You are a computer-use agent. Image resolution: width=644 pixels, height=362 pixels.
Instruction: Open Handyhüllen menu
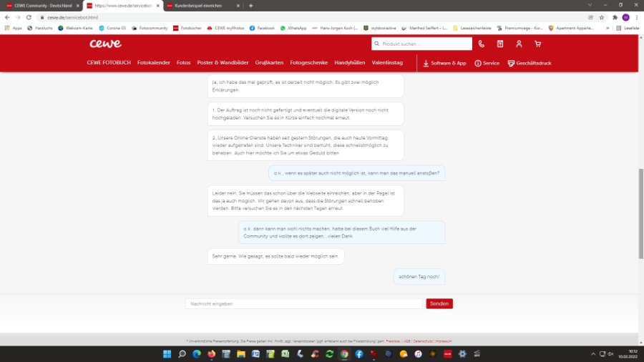pyautogui.click(x=349, y=63)
